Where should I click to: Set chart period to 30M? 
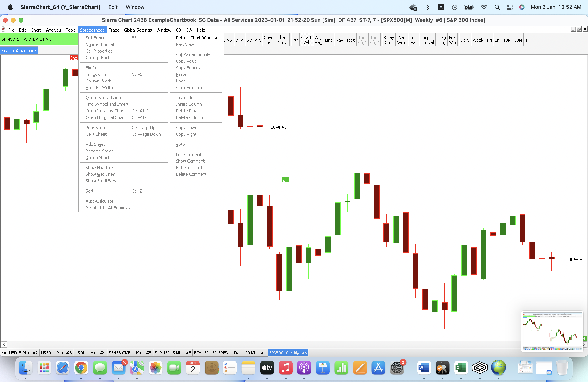[518, 40]
